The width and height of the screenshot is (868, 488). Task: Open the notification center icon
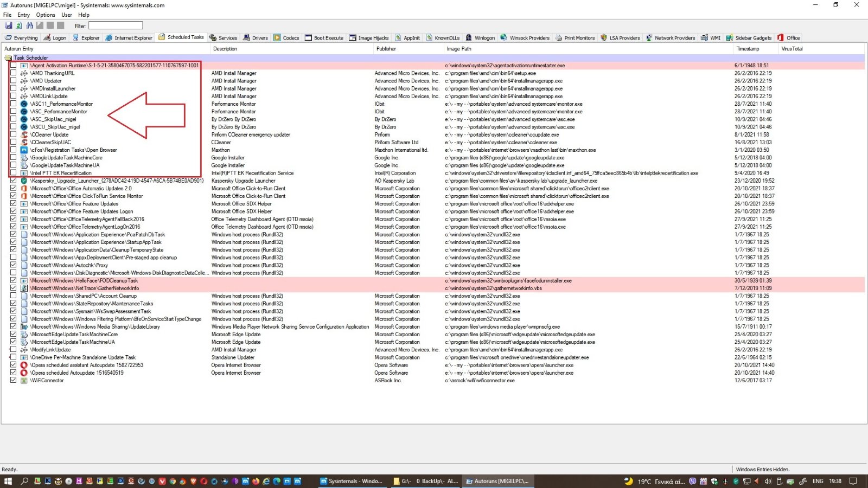click(853, 481)
